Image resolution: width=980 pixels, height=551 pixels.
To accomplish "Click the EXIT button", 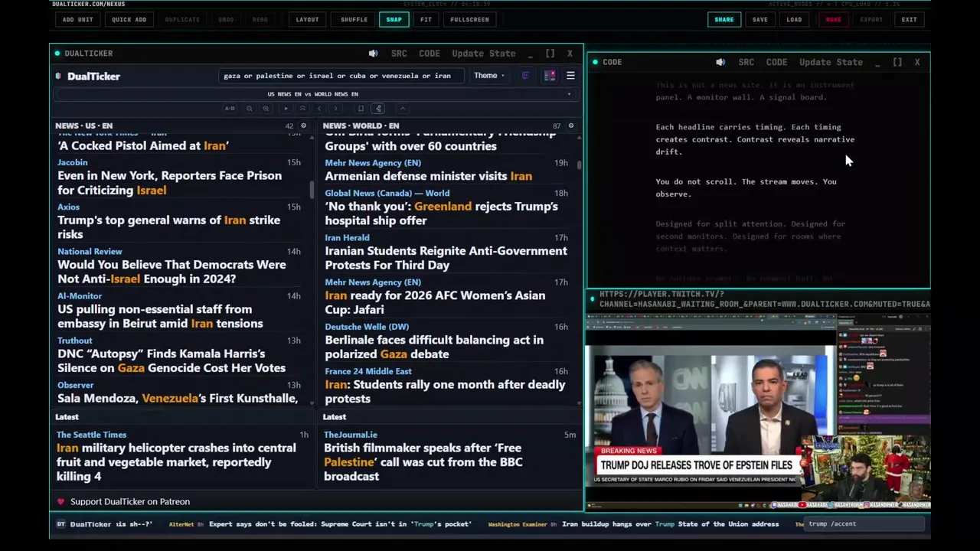I will coord(909,19).
